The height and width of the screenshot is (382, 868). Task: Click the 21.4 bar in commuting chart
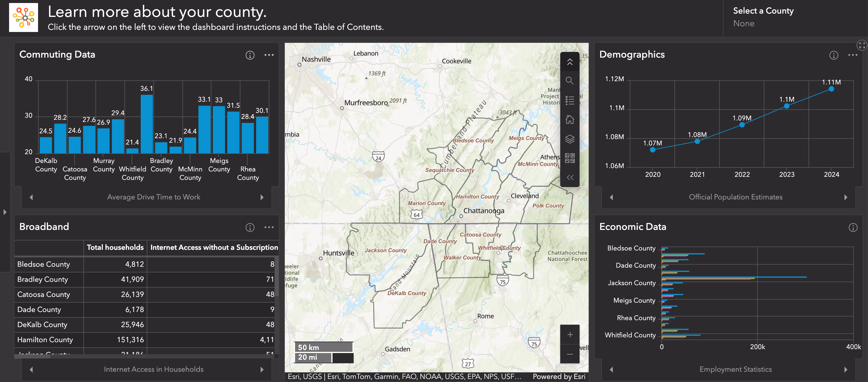pos(132,151)
